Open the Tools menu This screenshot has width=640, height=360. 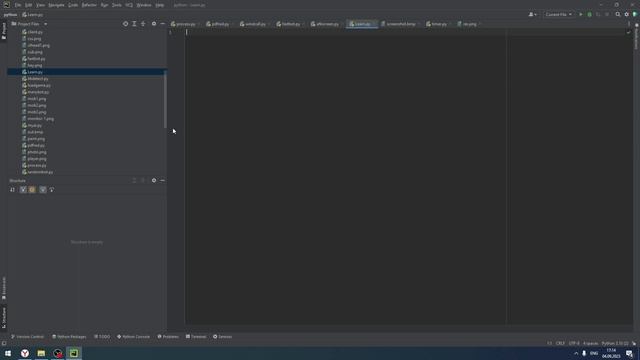117,5
